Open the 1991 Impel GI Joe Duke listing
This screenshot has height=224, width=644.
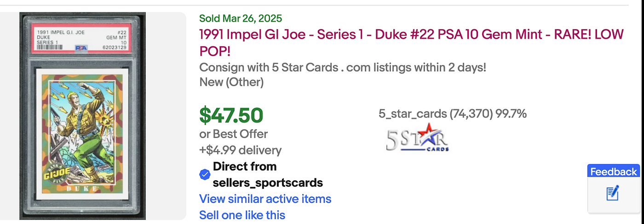411,42
